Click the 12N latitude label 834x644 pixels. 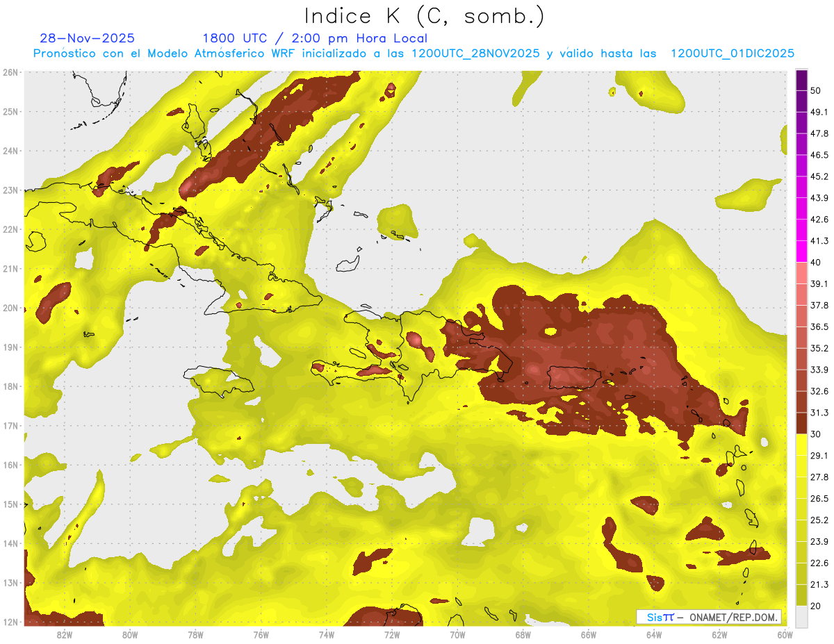pyautogui.click(x=10, y=622)
